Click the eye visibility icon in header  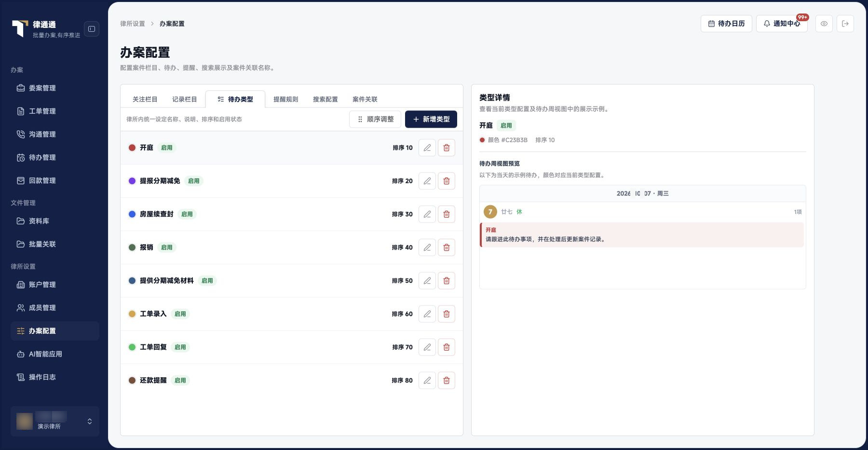[824, 24]
